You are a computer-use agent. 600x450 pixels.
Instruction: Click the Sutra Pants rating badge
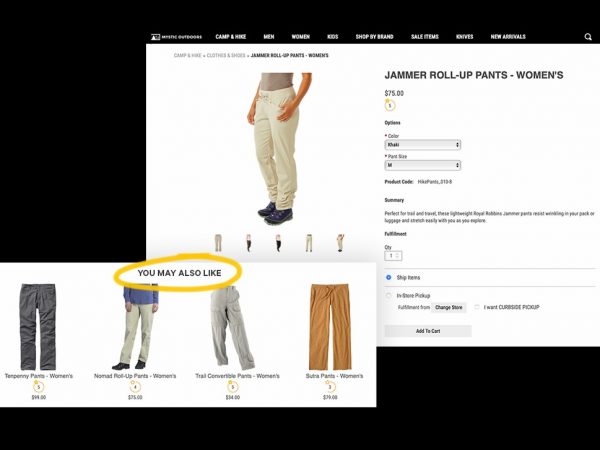(330, 387)
